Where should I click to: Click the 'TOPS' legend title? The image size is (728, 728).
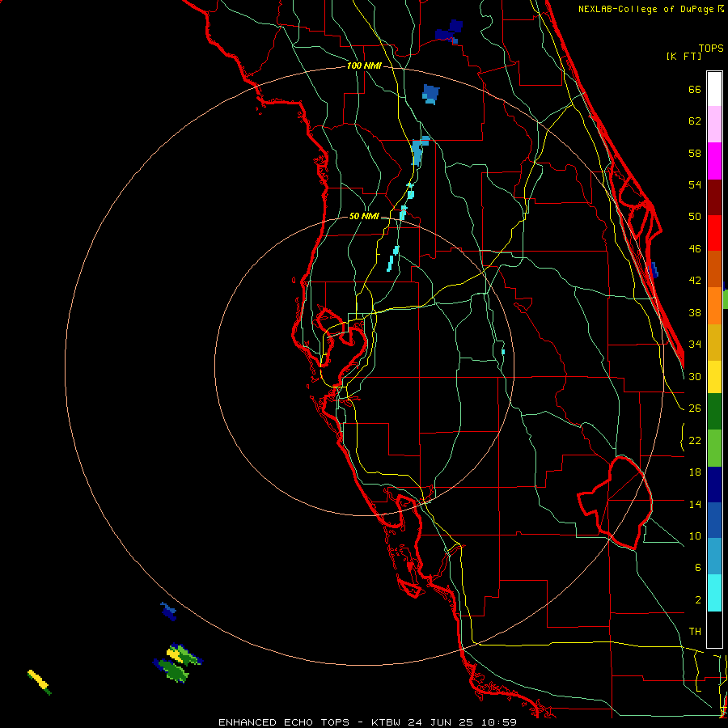(x=711, y=49)
